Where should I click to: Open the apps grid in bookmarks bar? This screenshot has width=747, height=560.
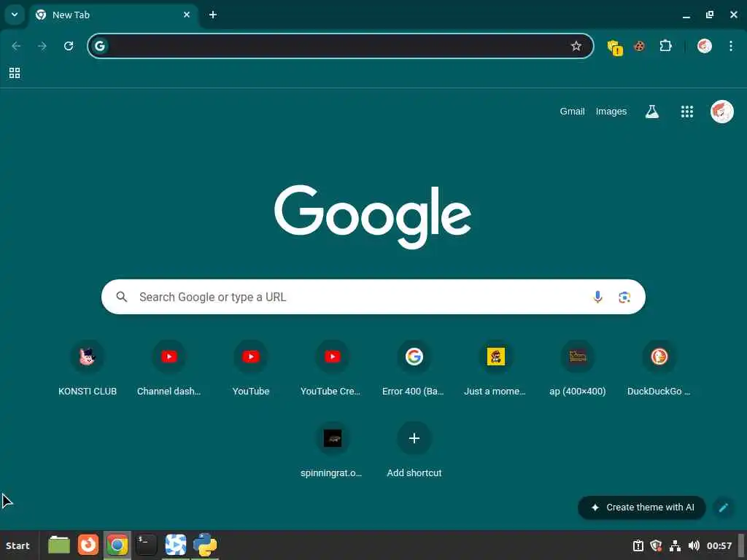point(15,73)
